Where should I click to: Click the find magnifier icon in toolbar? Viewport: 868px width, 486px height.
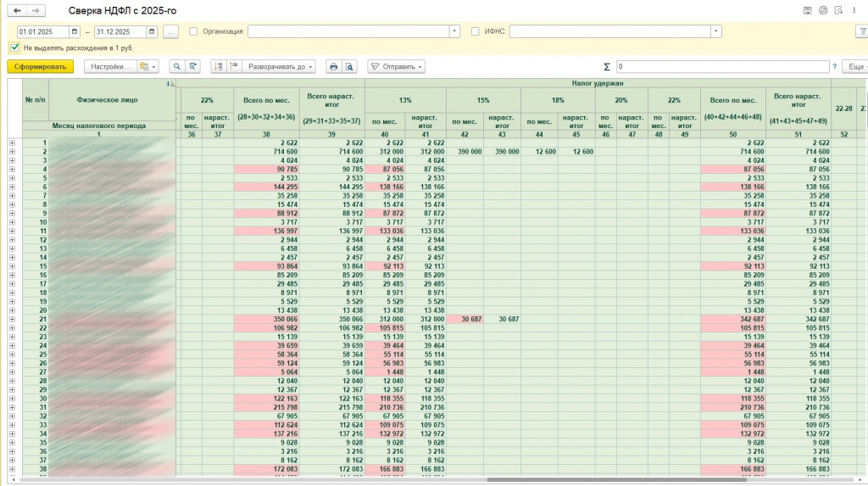coord(177,66)
